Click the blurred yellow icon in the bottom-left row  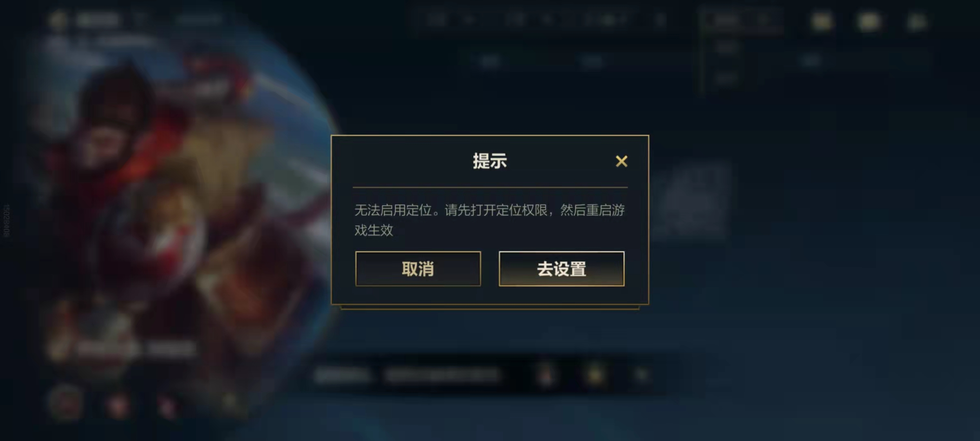(x=229, y=402)
